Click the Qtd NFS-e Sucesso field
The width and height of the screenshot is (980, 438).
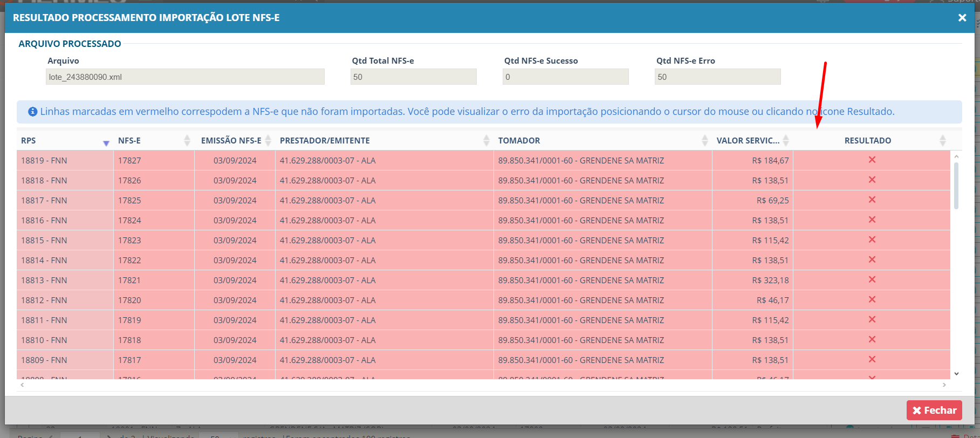[565, 77]
